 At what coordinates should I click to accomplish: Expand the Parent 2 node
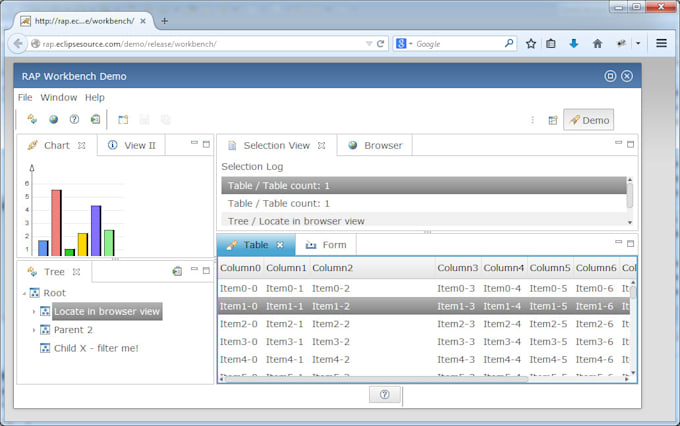[x=34, y=330]
